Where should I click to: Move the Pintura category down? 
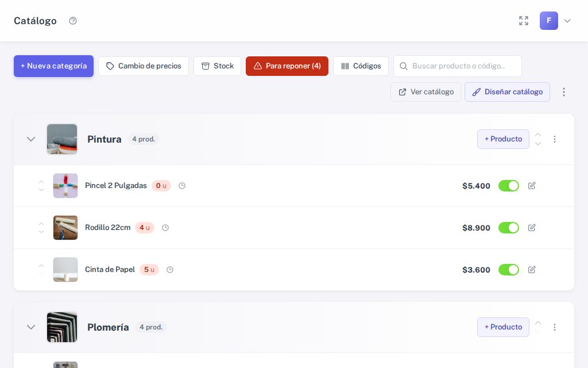point(538,144)
